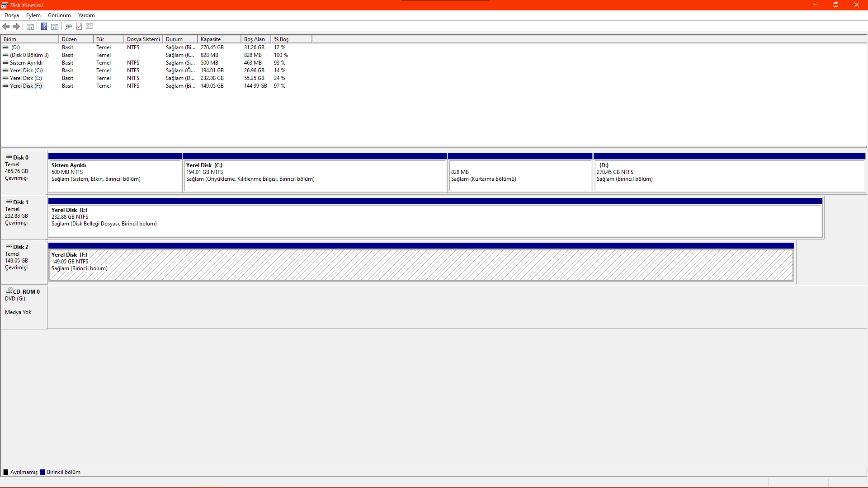
Task: Select Sistem Ayrıldı in the volume list
Action: [x=26, y=63]
